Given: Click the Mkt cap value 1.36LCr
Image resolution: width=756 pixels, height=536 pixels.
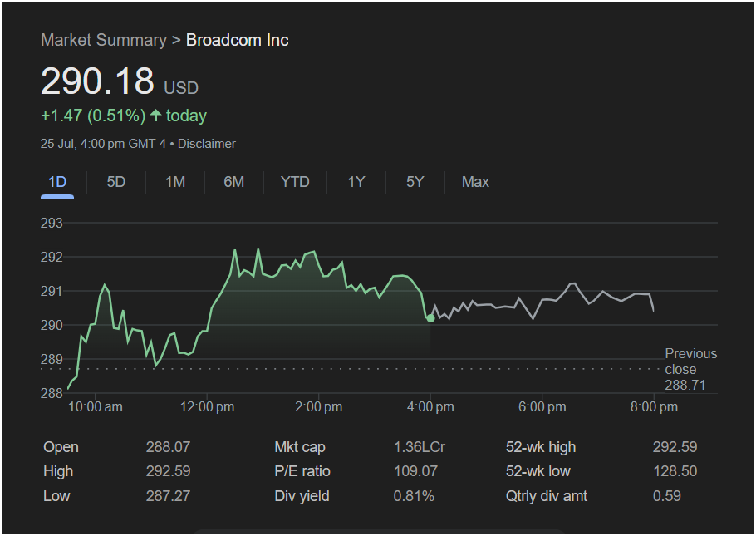Looking at the screenshot, I should pos(419,447).
